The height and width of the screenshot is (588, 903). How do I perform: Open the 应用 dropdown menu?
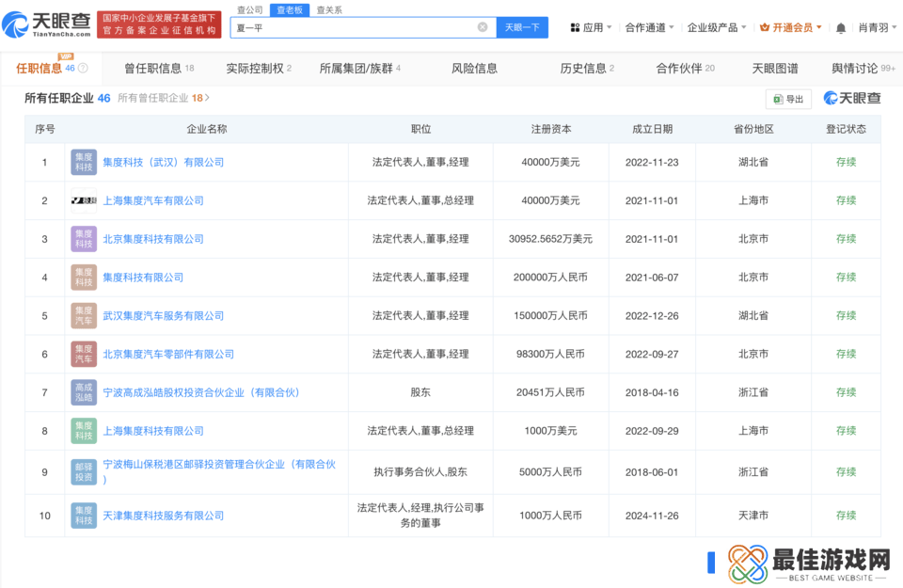(x=592, y=28)
